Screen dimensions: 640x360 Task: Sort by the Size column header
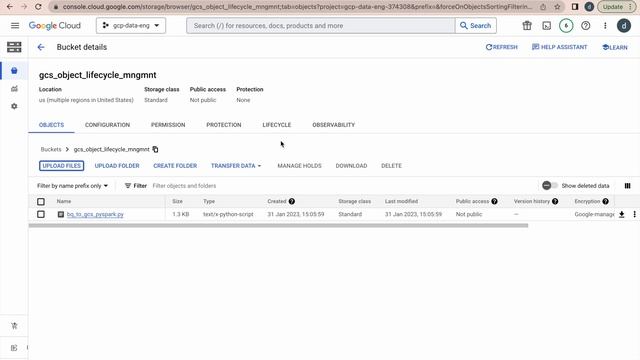[178, 201]
